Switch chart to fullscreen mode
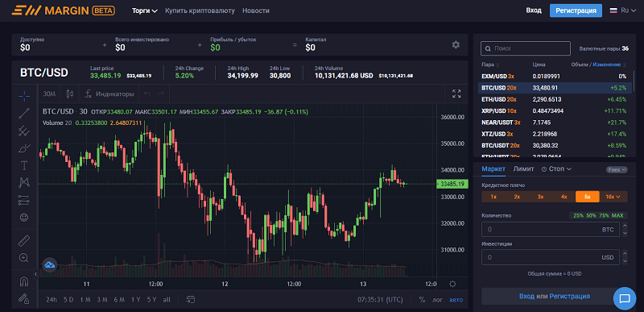644x312 pixels. [456, 94]
